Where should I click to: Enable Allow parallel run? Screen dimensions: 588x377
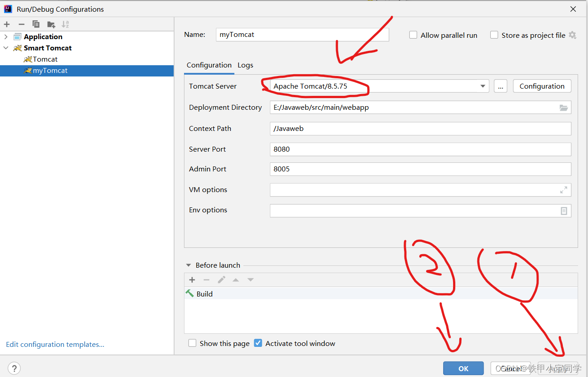(x=413, y=35)
